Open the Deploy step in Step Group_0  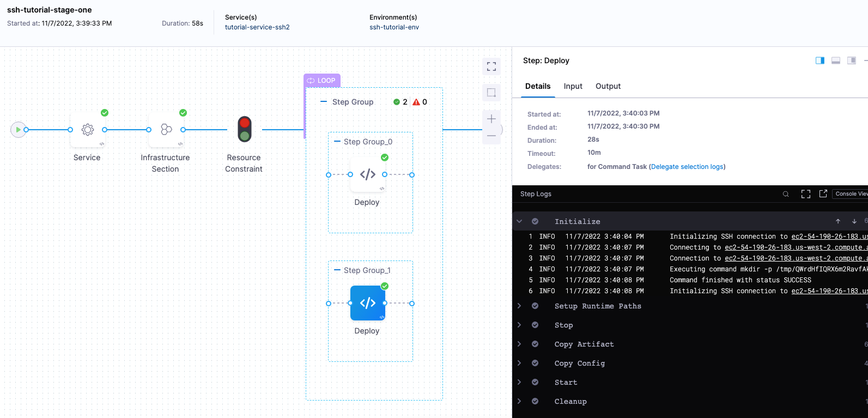tap(367, 174)
